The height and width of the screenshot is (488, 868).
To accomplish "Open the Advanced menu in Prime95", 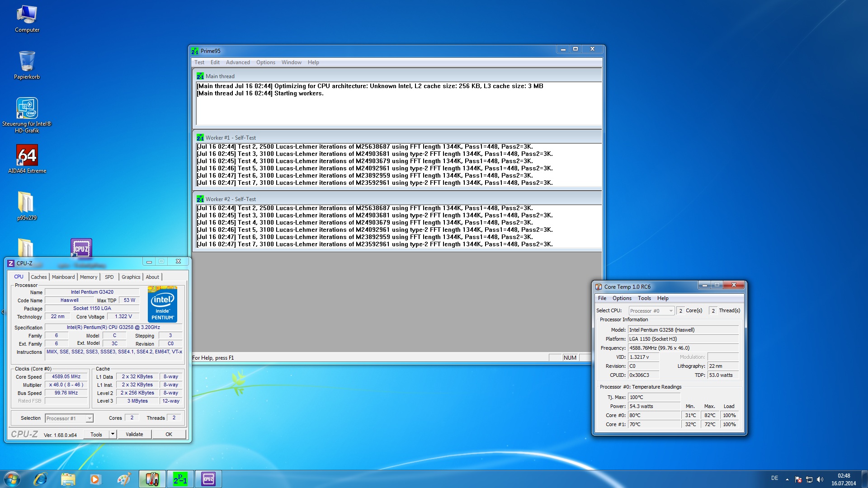I will 238,62.
